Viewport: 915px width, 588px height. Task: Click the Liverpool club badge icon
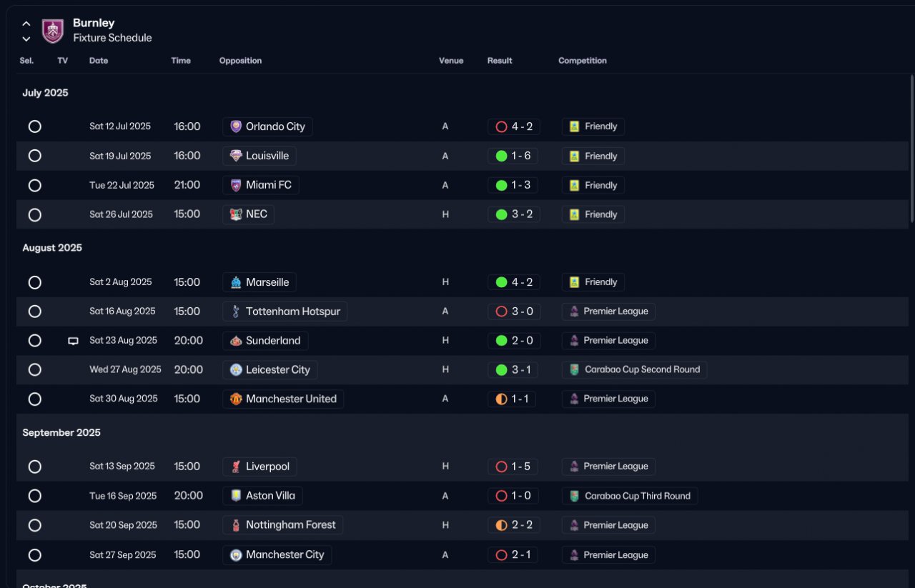(236, 467)
